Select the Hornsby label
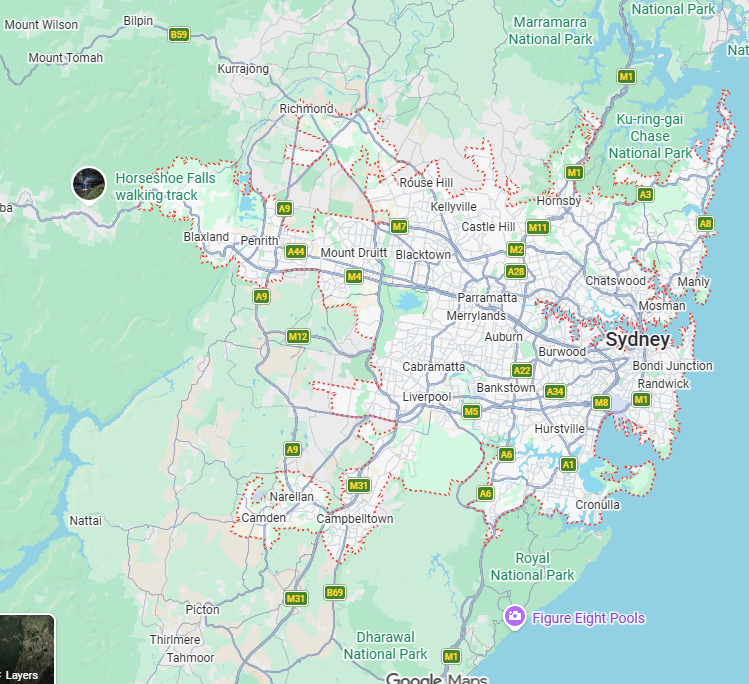This screenshot has height=684, width=749. 559,201
